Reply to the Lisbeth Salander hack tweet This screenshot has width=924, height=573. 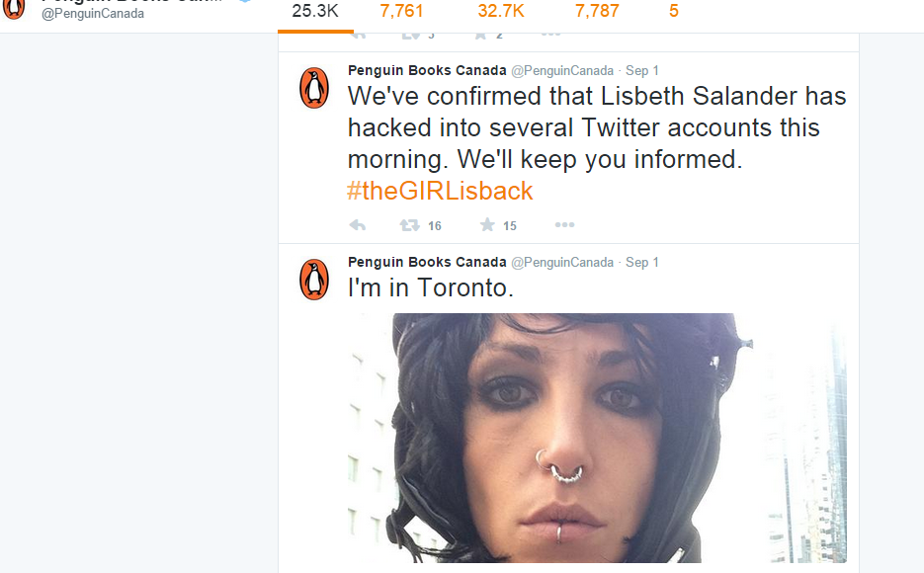[x=358, y=225]
